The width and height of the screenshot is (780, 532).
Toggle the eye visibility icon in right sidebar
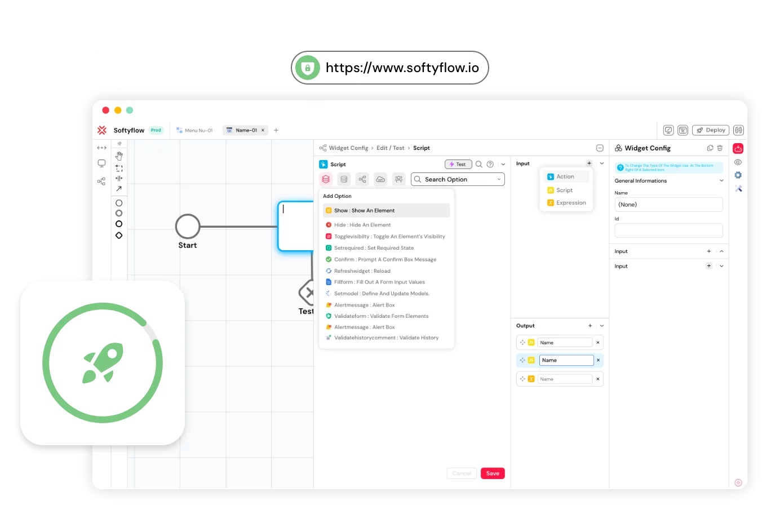point(738,162)
